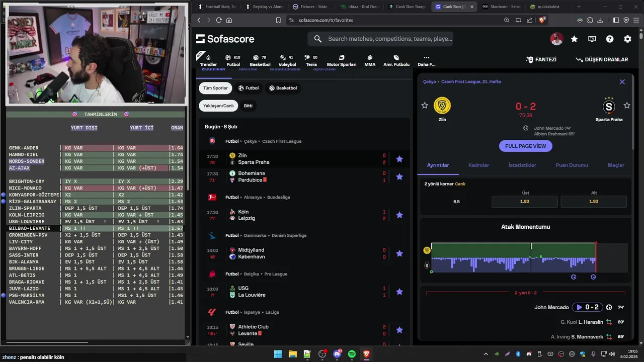Select Tenis sport category
Screen dimensions: 644x362
point(311,60)
